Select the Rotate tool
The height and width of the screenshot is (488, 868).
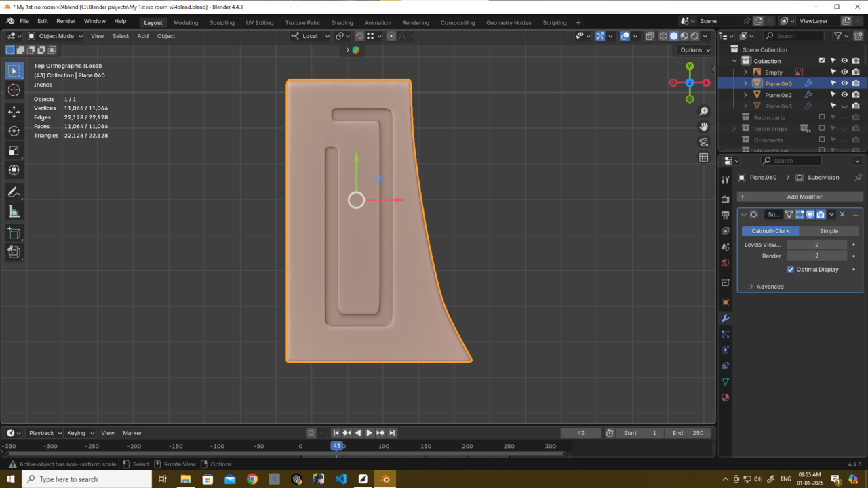point(14,131)
